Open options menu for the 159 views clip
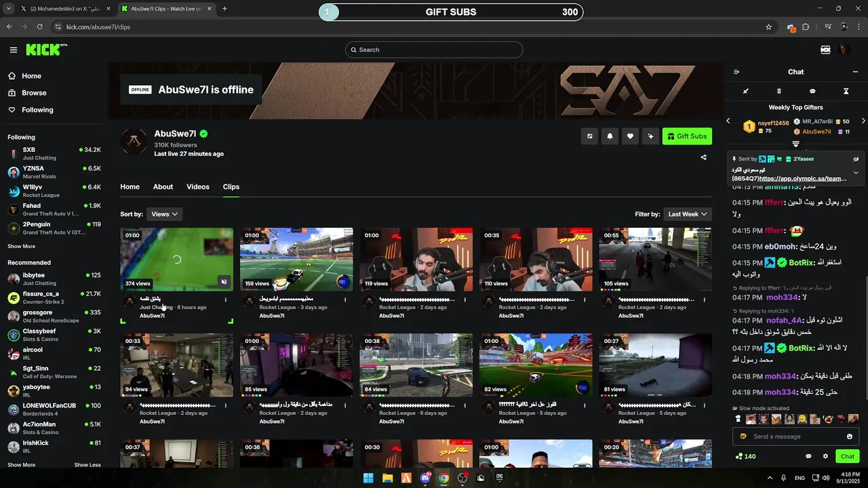The image size is (868, 488). pos(345,300)
